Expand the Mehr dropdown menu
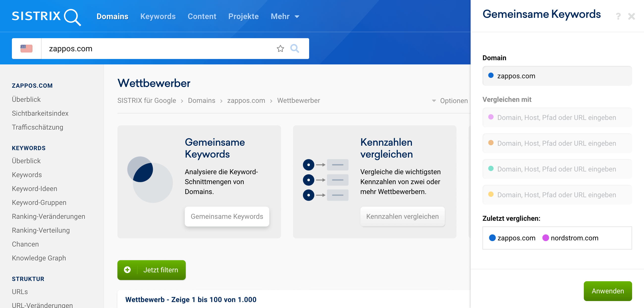The image size is (644, 308). (x=285, y=17)
